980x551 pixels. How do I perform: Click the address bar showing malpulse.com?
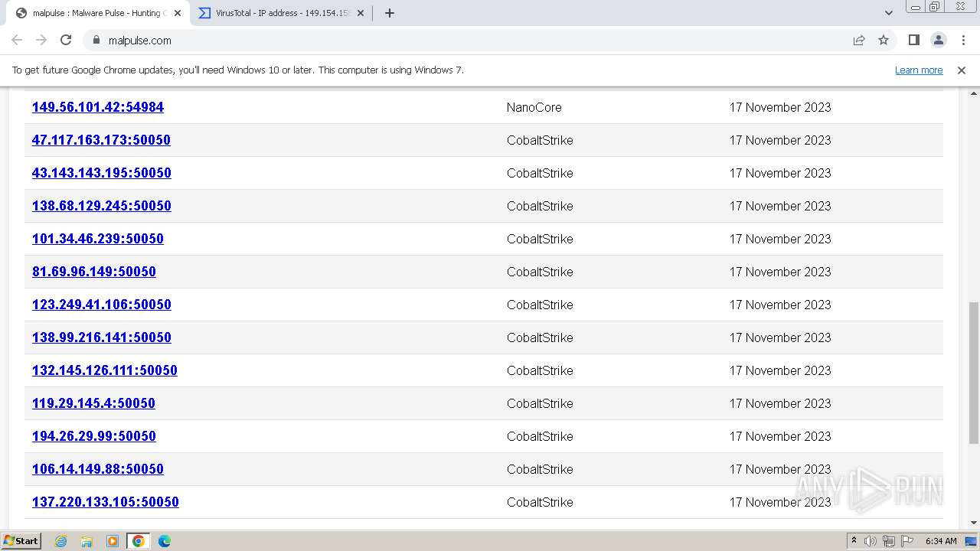(x=467, y=40)
